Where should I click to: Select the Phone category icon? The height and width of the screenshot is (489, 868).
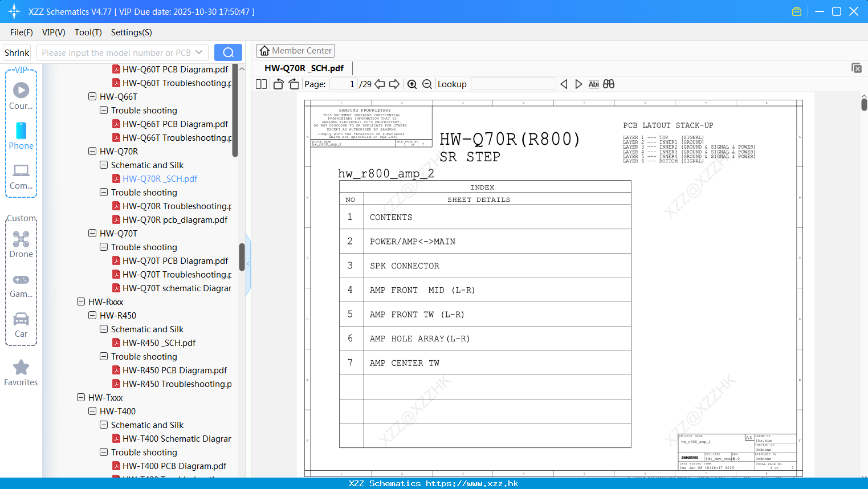point(21,136)
